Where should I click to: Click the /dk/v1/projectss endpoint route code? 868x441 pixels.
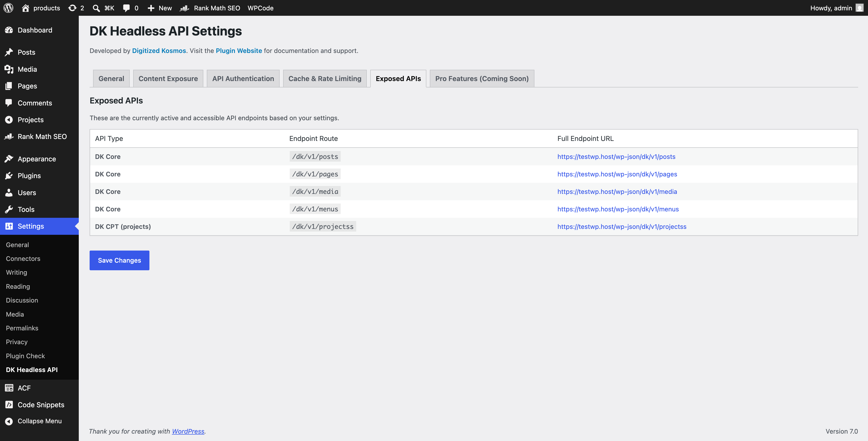coord(323,227)
